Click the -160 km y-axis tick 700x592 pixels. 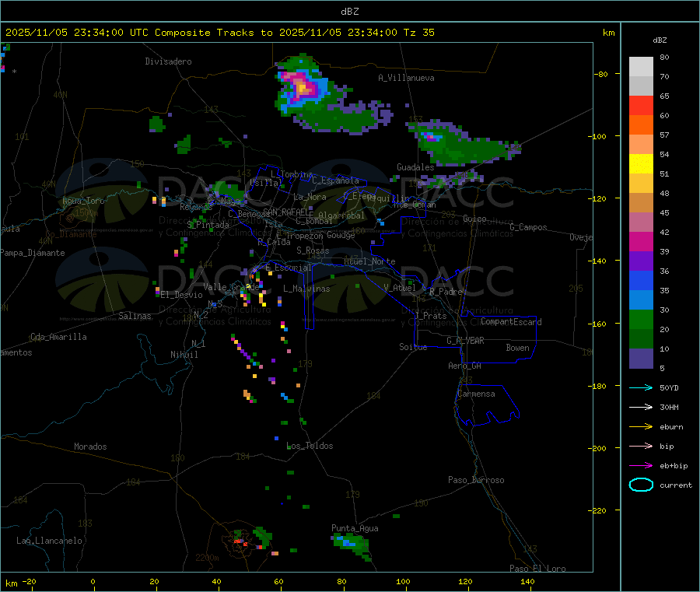pos(598,324)
